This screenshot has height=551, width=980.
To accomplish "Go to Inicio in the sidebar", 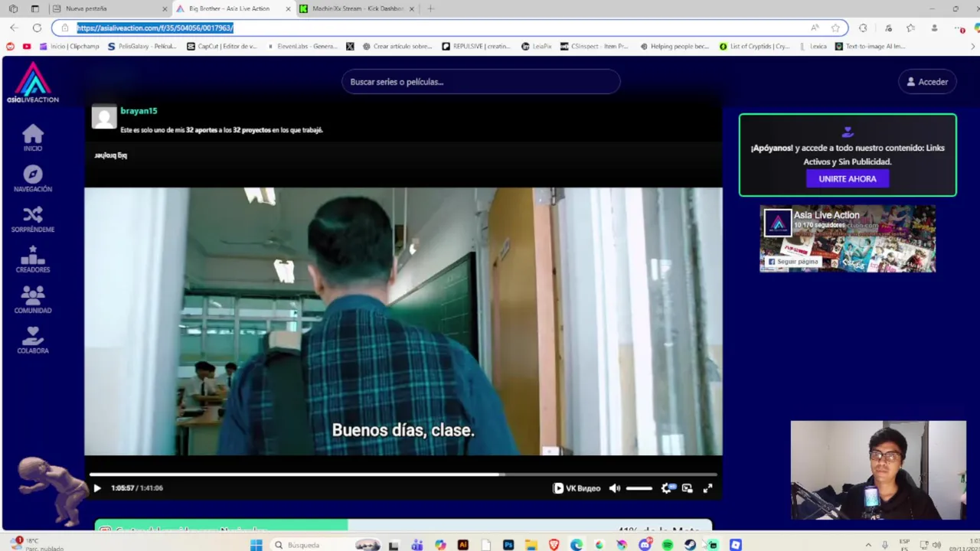I will pyautogui.click(x=33, y=139).
